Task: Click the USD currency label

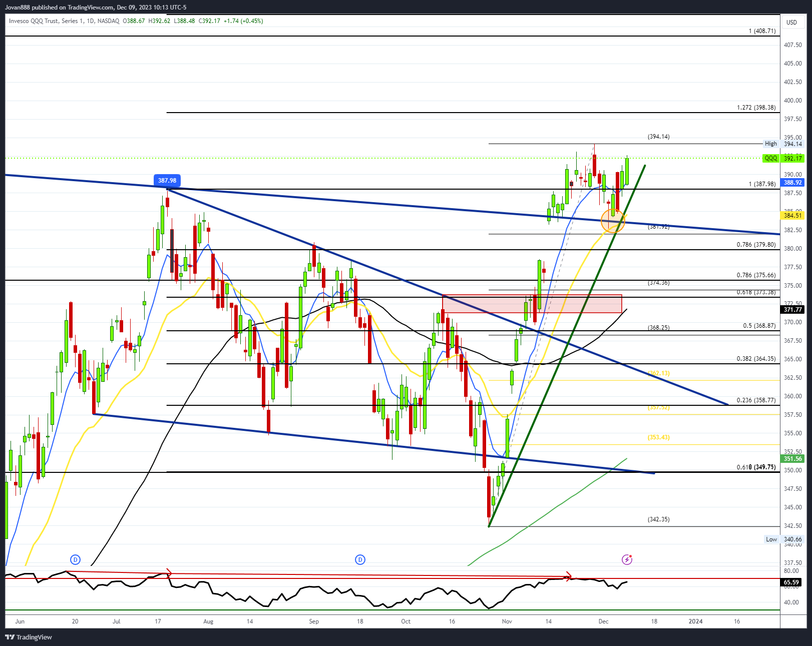Action: [x=791, y=22]
